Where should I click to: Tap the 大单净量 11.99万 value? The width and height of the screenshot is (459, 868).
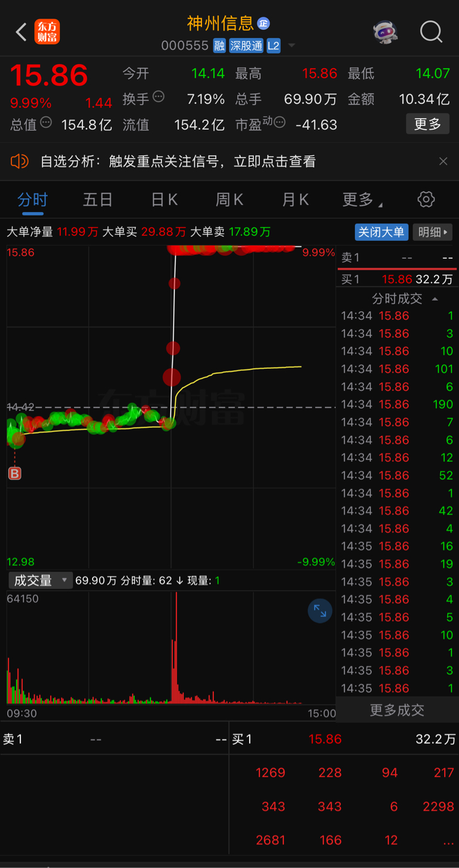coord(78,232)
